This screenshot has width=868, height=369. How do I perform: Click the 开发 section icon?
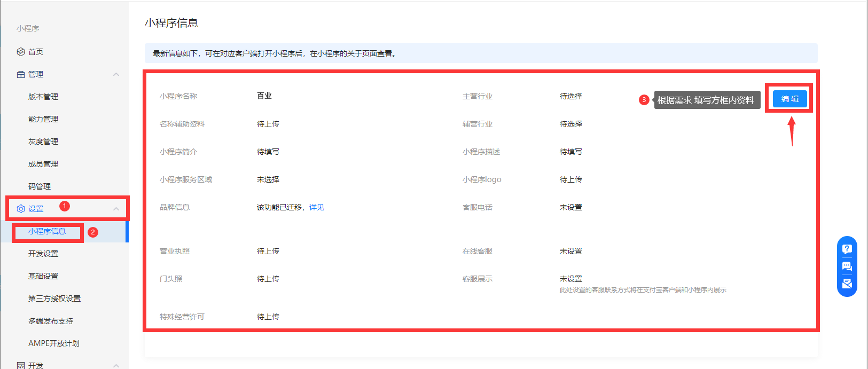(21, 365)
